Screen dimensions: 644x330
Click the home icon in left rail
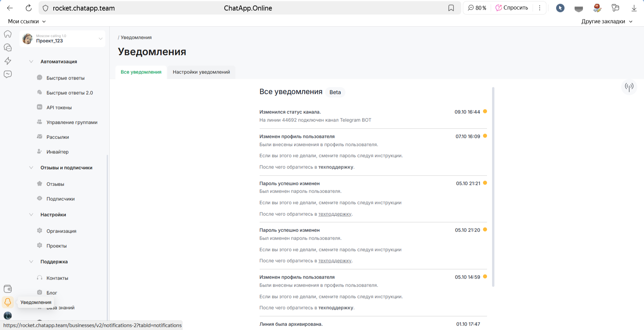pyautogui.click(x=8, y=34)
